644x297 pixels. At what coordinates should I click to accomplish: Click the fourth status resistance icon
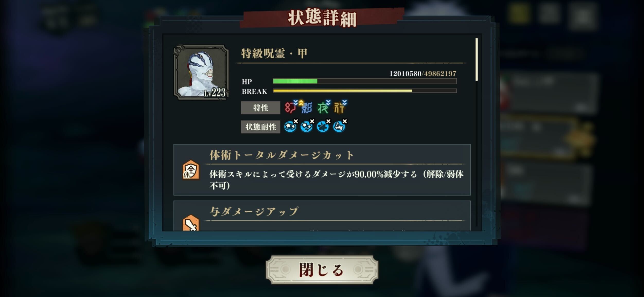[x=340, y=126]
